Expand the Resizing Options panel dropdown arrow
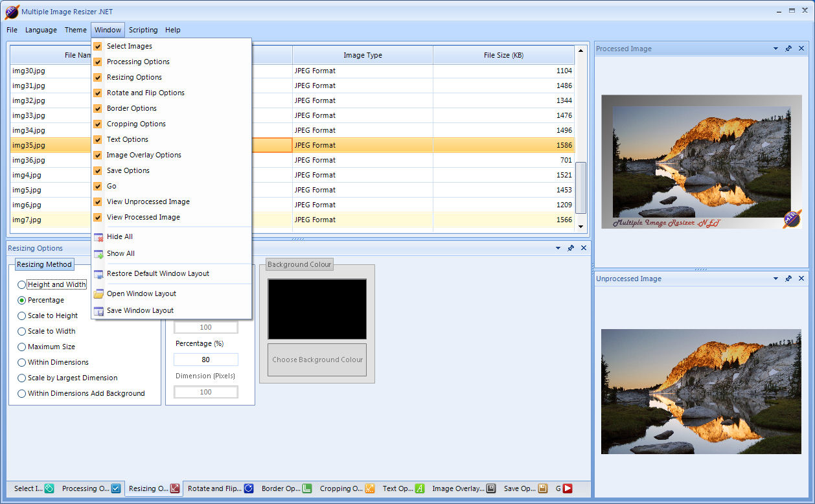Viewport: 815px width, 504px height. (558, 248)
